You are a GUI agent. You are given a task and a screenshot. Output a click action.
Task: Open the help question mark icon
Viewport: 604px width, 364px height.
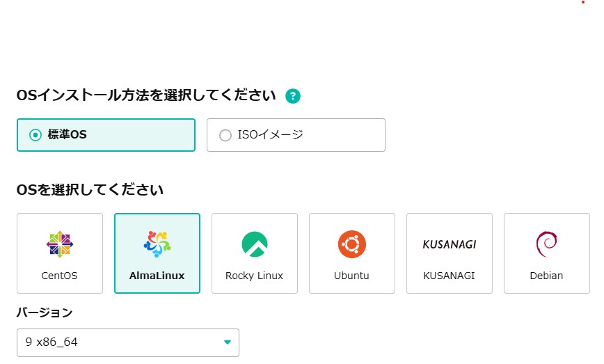pos(293,96)
